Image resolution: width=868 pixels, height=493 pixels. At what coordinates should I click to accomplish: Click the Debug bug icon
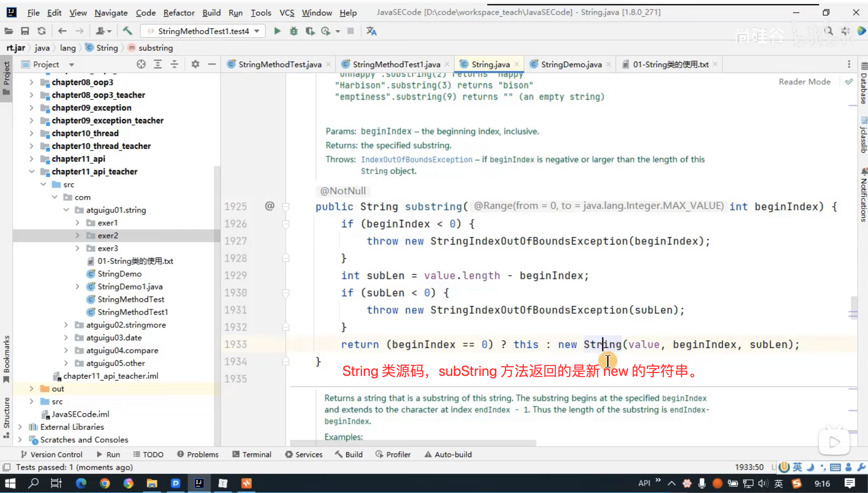coord(294,31)
